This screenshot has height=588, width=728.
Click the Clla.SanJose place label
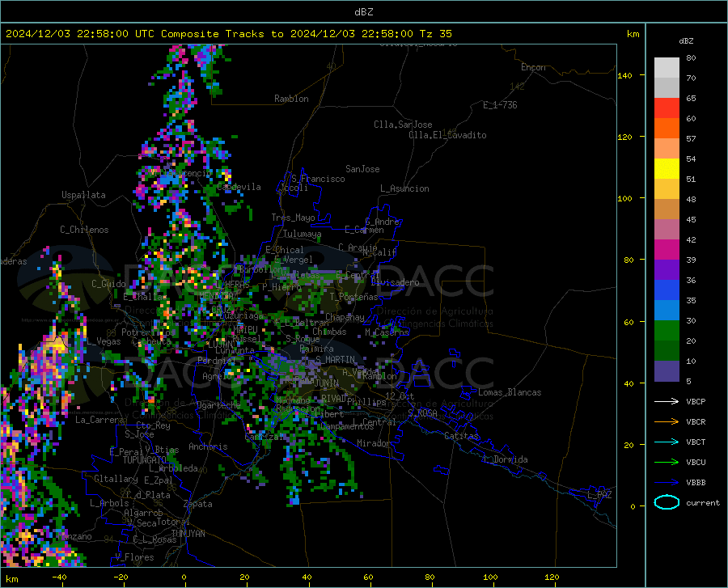[403, 125]
